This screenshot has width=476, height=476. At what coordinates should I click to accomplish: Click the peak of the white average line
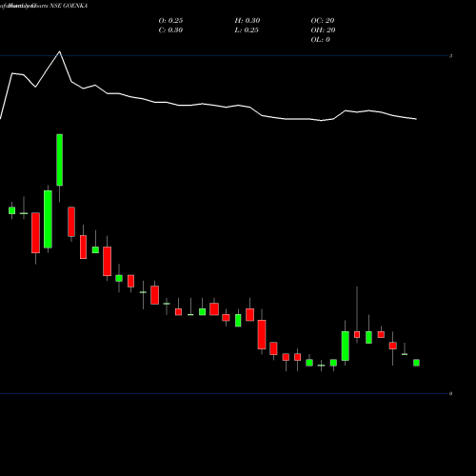tap(59, 51)
